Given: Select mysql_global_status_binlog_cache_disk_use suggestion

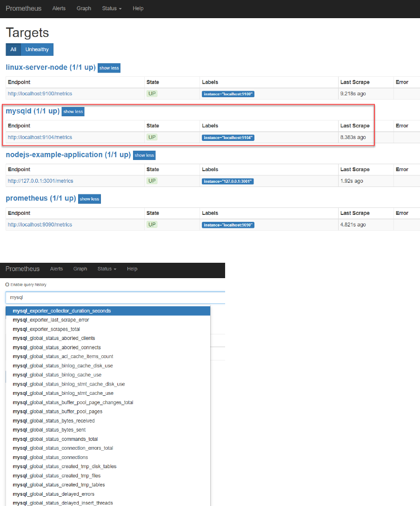Looking at the screenshot, I should 108,366.
